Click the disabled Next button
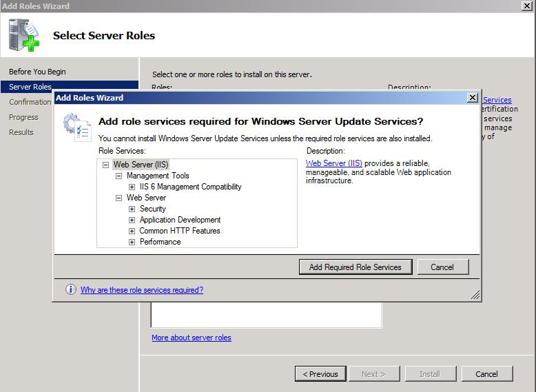Screen dimensions: 536x392 tap(373, 374)
